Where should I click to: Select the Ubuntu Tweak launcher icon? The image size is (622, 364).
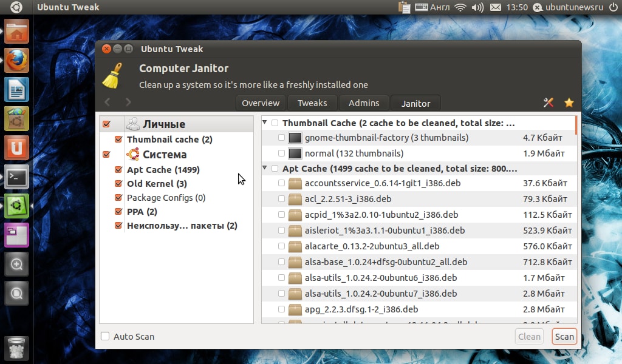(16, 206)
